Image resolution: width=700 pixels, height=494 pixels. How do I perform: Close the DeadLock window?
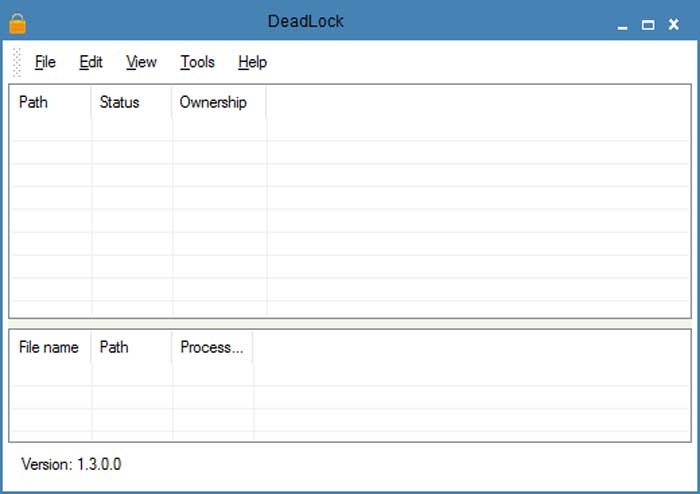pos(674,25)
